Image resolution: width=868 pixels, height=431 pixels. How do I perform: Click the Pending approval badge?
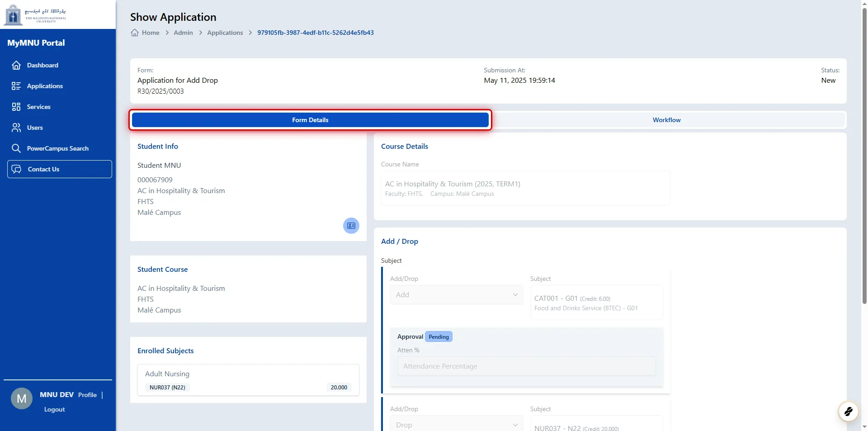(439, 337)
